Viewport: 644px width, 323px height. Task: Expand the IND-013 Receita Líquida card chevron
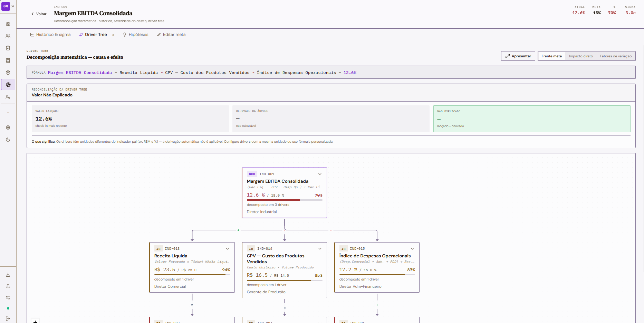point(227,249)
